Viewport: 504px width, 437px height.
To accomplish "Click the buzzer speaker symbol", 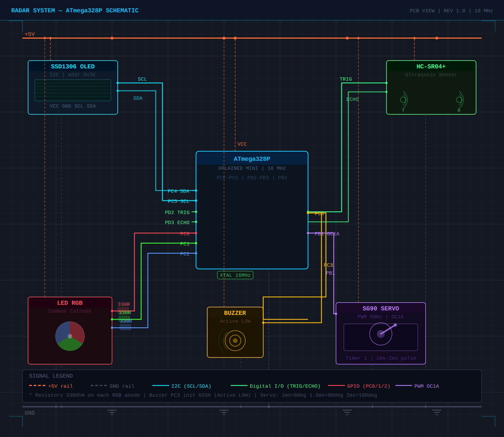I will (235, 341).
